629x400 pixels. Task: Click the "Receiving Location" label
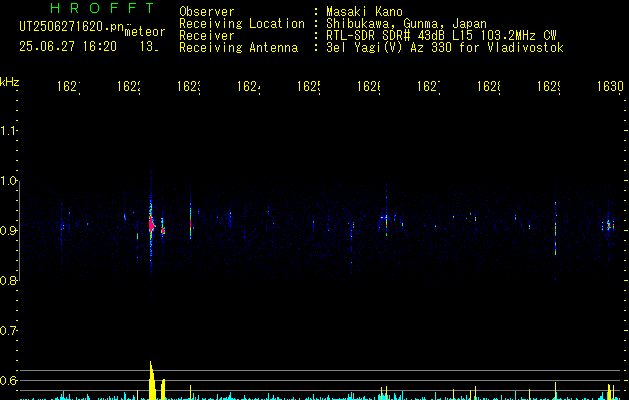click(x=242, y=24)
